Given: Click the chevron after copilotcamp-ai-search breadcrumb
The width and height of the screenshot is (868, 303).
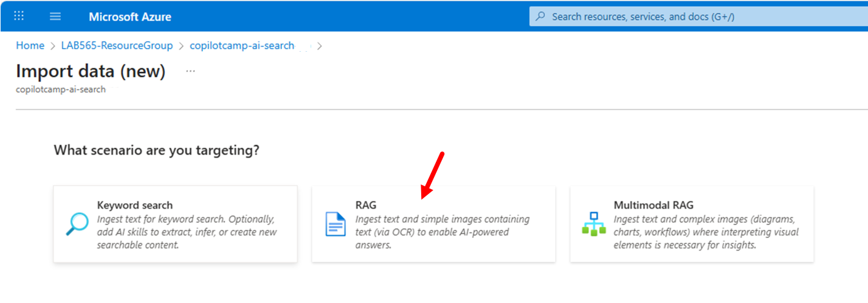Looking at the screenshot, I should tap(320, 46).
